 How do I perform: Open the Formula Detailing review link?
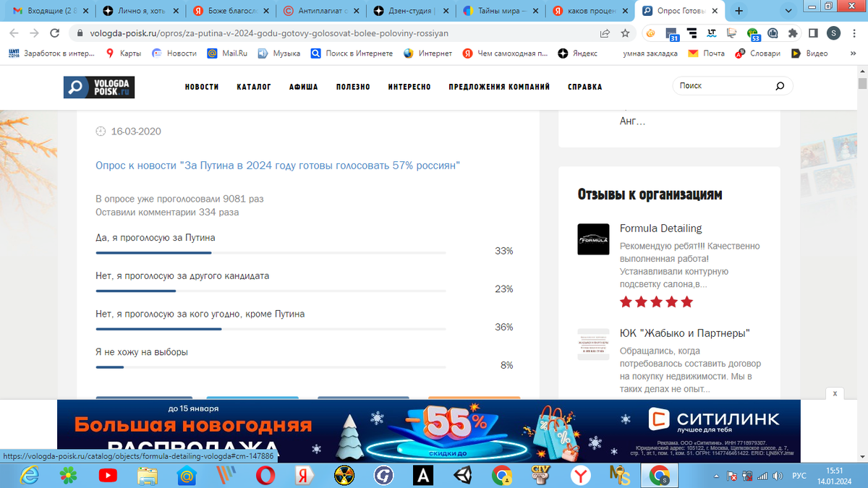660,228
